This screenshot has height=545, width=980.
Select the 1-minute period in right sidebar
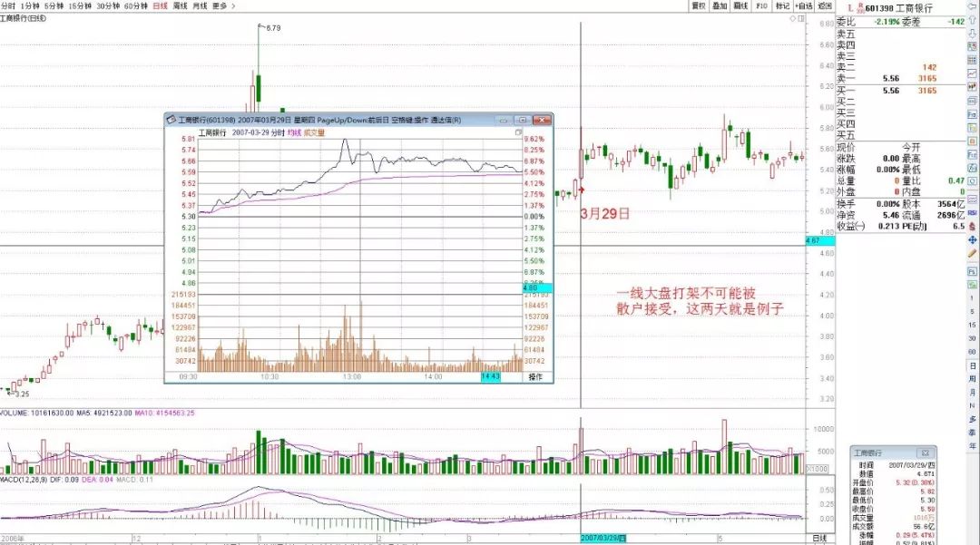click(x=973, y=298)
